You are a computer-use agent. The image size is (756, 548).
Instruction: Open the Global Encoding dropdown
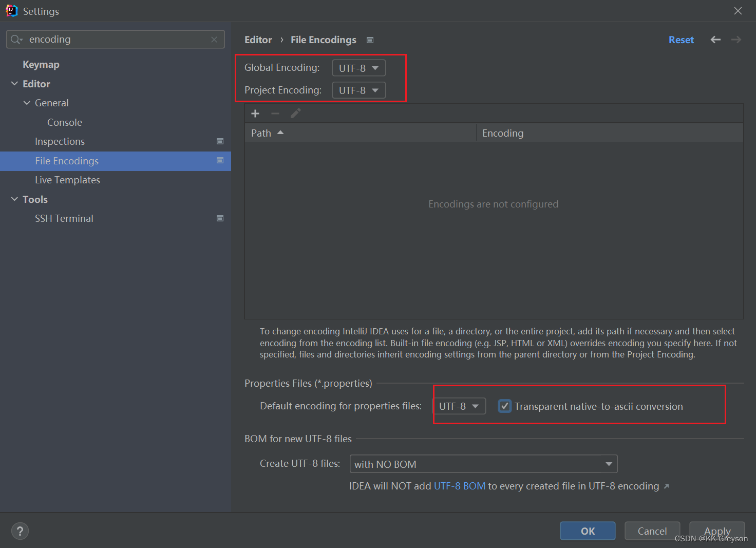pyautogui.click(x=359, y=68)
